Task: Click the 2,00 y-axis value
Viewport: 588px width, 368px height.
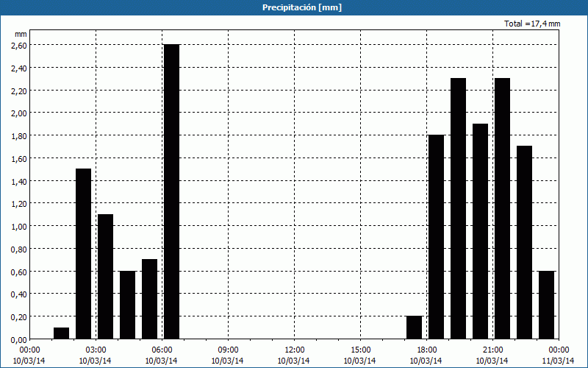Action: pos(19,113)
